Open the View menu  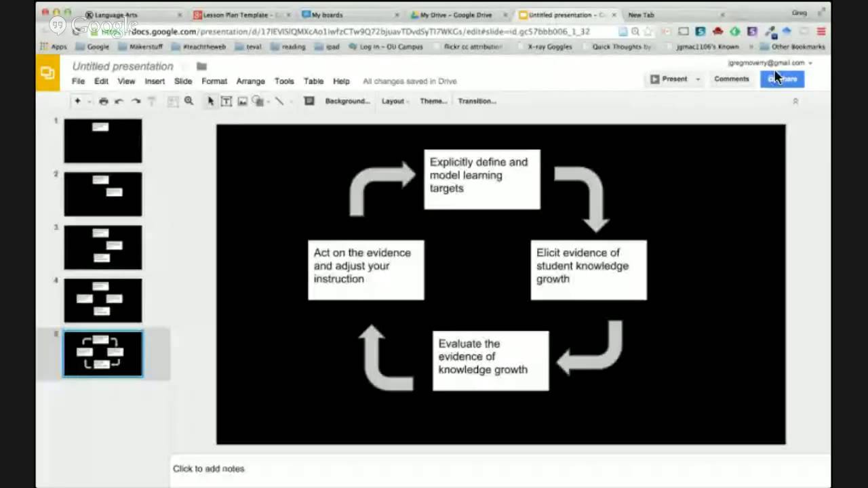(x=126, y=81)
